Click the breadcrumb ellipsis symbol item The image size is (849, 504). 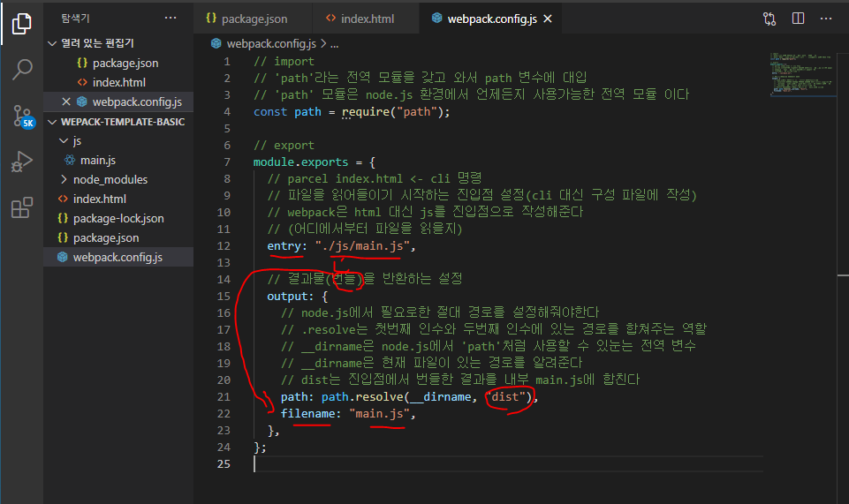(x=335, y=44)
